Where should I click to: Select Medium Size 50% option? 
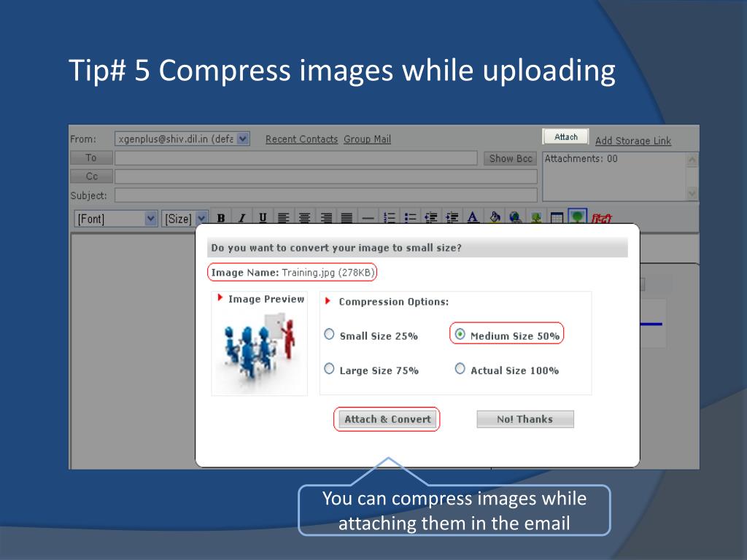click(460, 334)
